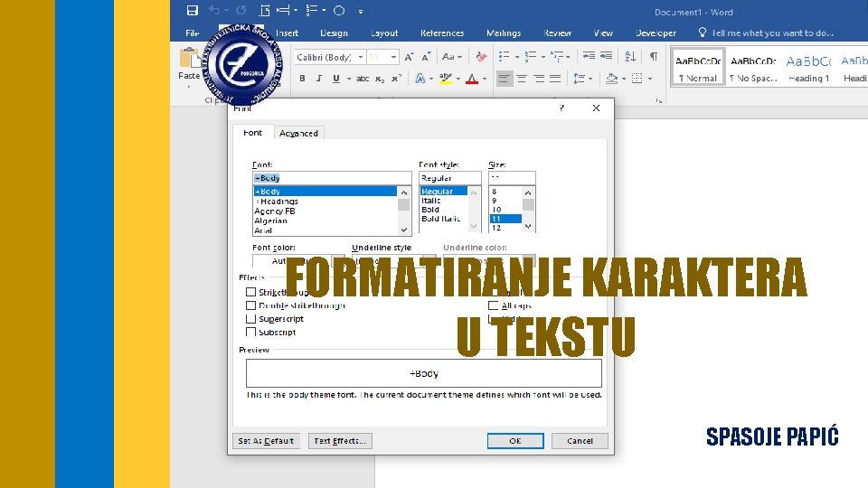Viewport: 868px width, 488px height.
Task: Apply the Normal style from Styles gallery
Action: [697, 68]
